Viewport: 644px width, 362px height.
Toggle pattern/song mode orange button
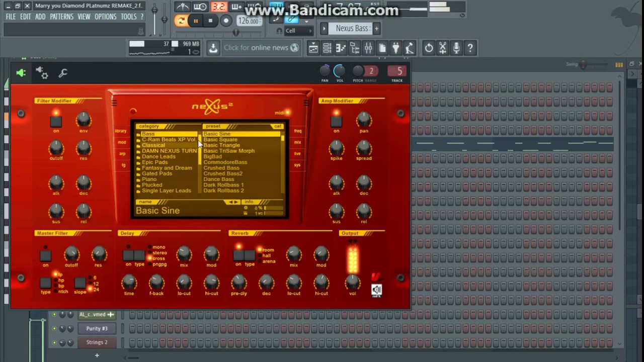[x=181, y=21]
